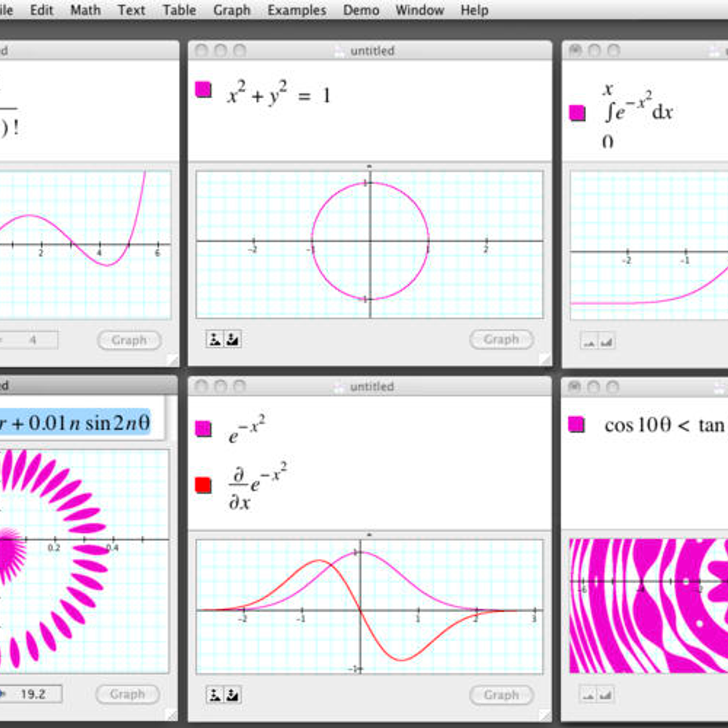
Task: Close the e^-x² window
Action: tap(201, 386)
